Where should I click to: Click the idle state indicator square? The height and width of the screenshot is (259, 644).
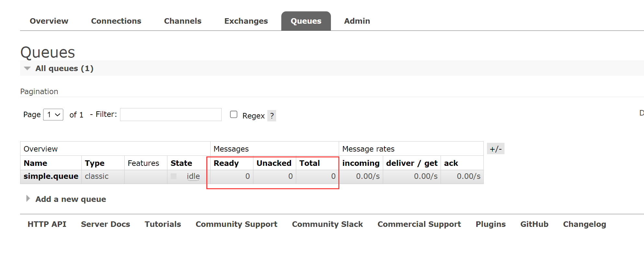click(174, 176)
